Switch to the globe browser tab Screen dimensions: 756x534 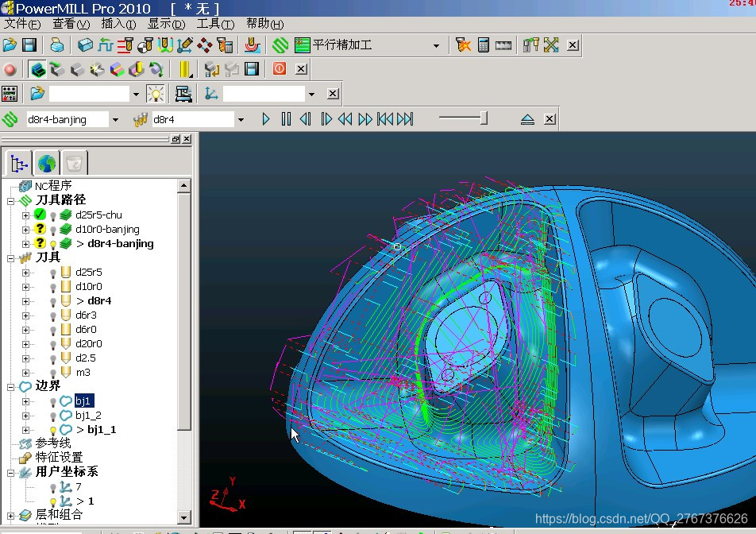(47, 164)
